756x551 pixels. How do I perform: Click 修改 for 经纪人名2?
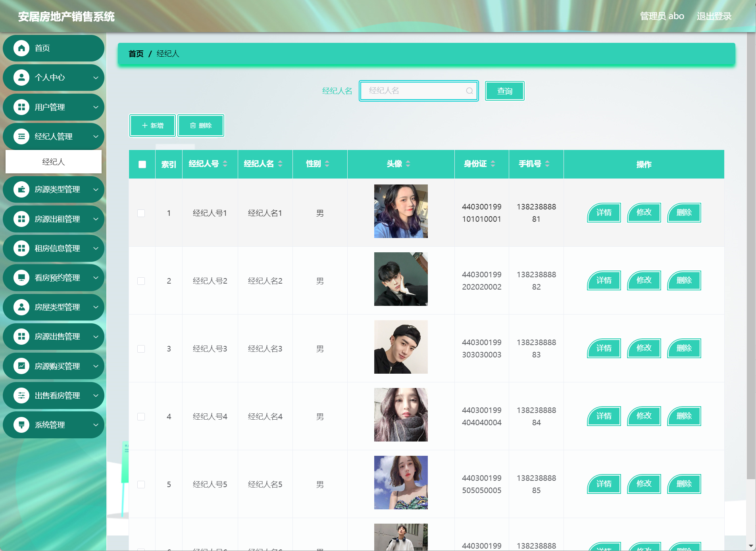(644, 280)
